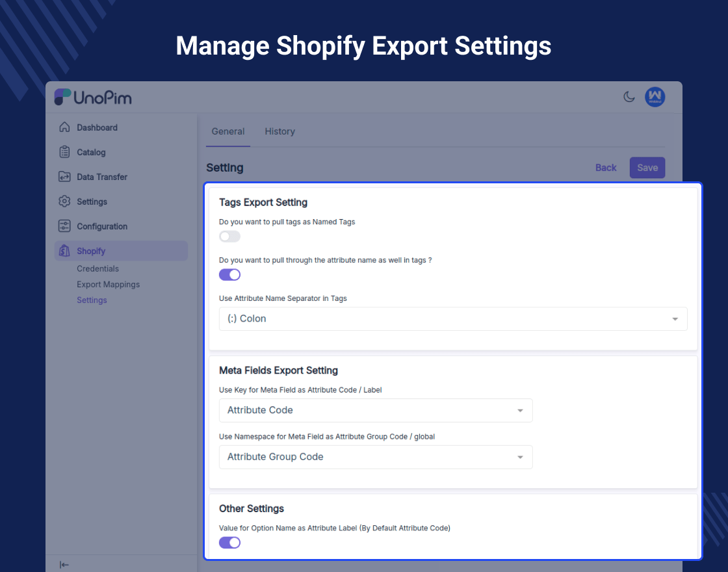Click the Shopify bag icon
This screenshot has height=572, width=728.
tap(64, 251)
